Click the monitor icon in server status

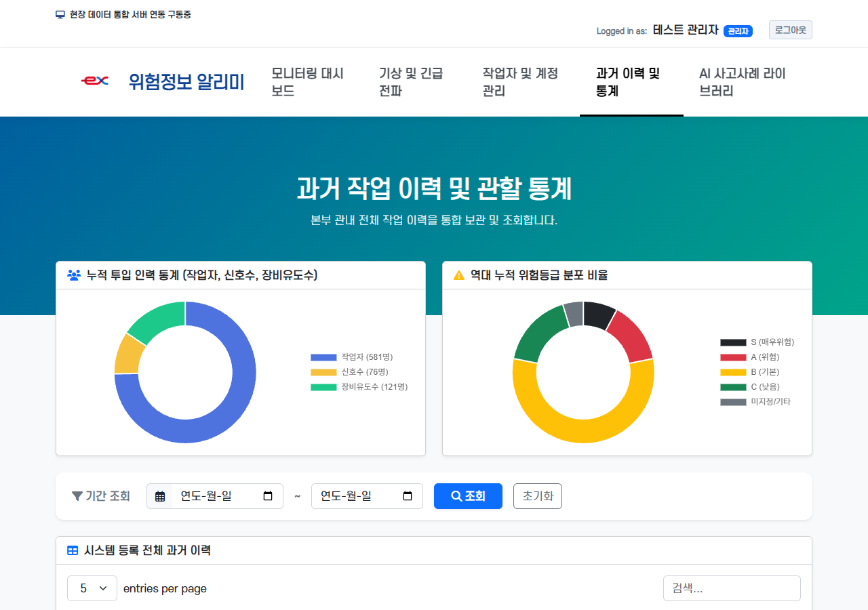[x=60, y=14]
